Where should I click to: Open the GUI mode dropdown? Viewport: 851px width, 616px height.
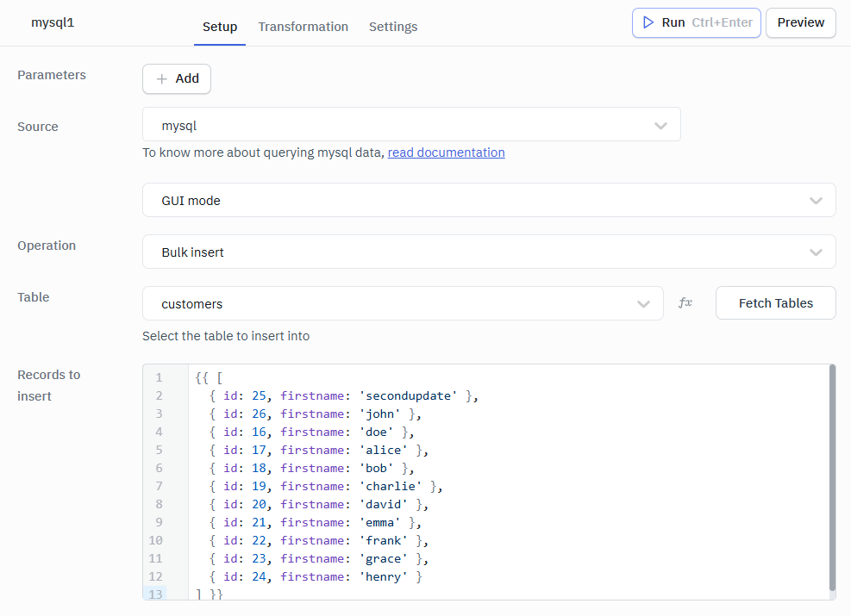point(489,200)
